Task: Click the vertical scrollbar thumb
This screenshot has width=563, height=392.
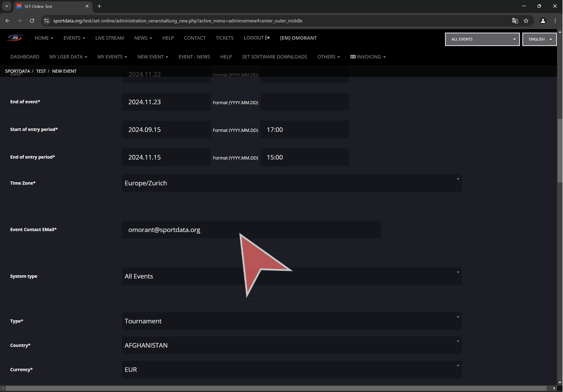Action: [x=560, y=151]
